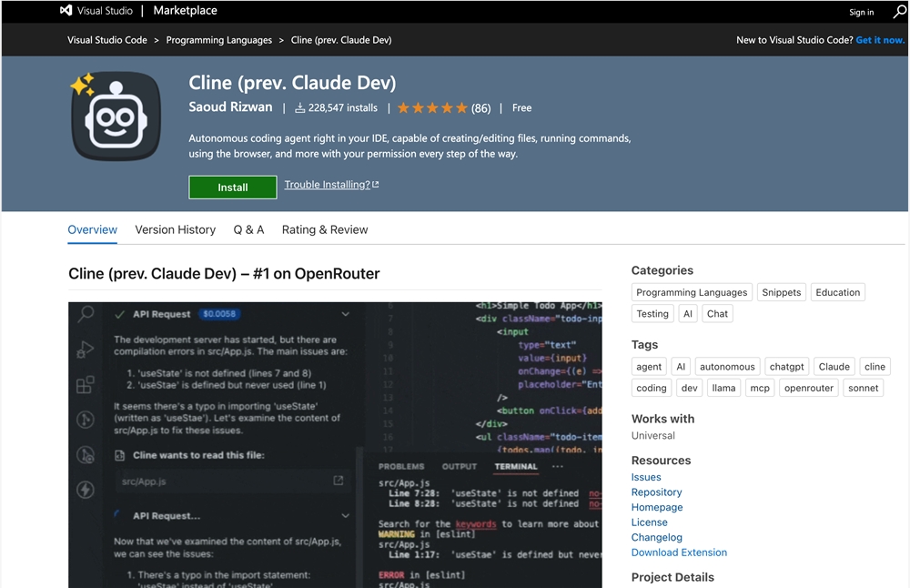Viewport: 910px width, 588px height.
Task: Select the AI category chip
Action: [688, 314]
